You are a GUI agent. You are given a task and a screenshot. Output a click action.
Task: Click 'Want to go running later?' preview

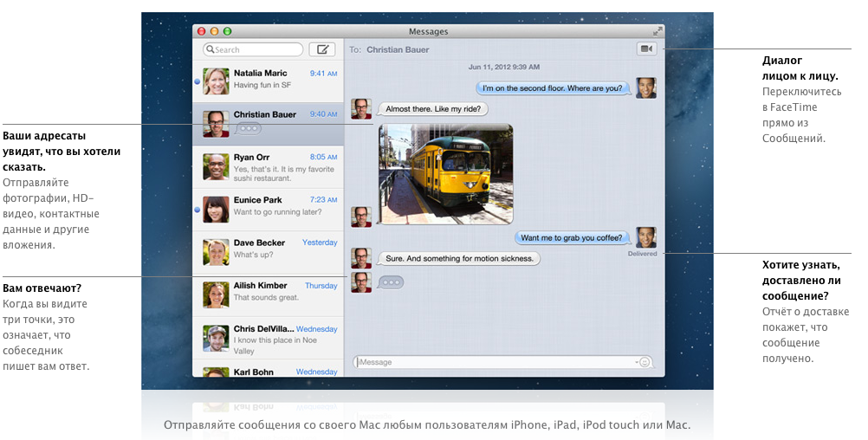(277, 211)
